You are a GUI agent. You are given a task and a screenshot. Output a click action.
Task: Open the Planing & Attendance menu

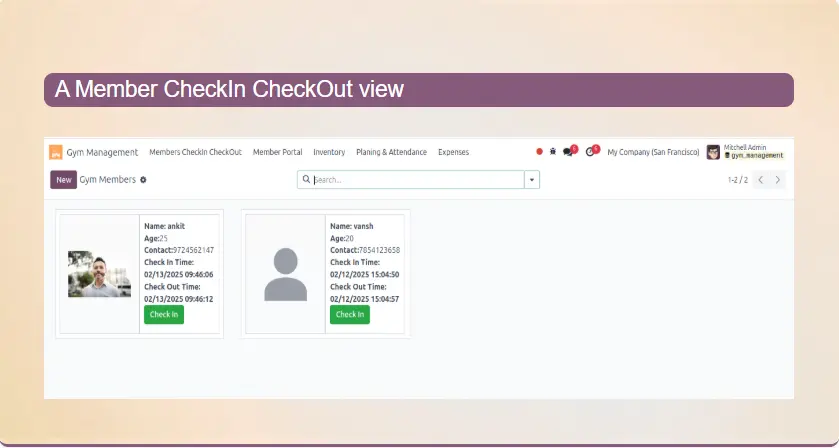[391, 152]
